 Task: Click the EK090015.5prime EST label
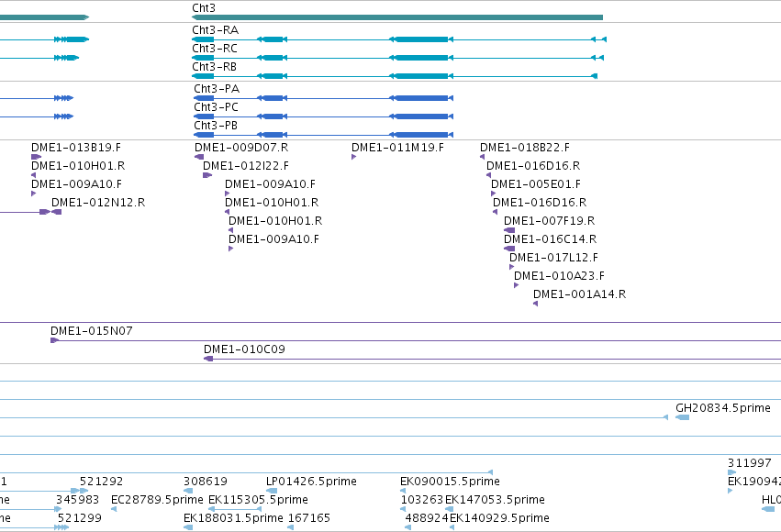(450, 482)
